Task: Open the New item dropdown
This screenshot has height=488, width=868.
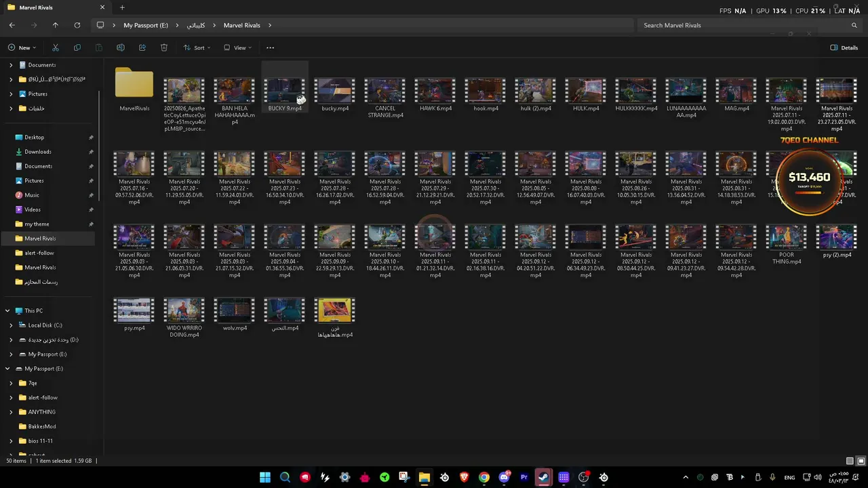Action: point(22,47)
